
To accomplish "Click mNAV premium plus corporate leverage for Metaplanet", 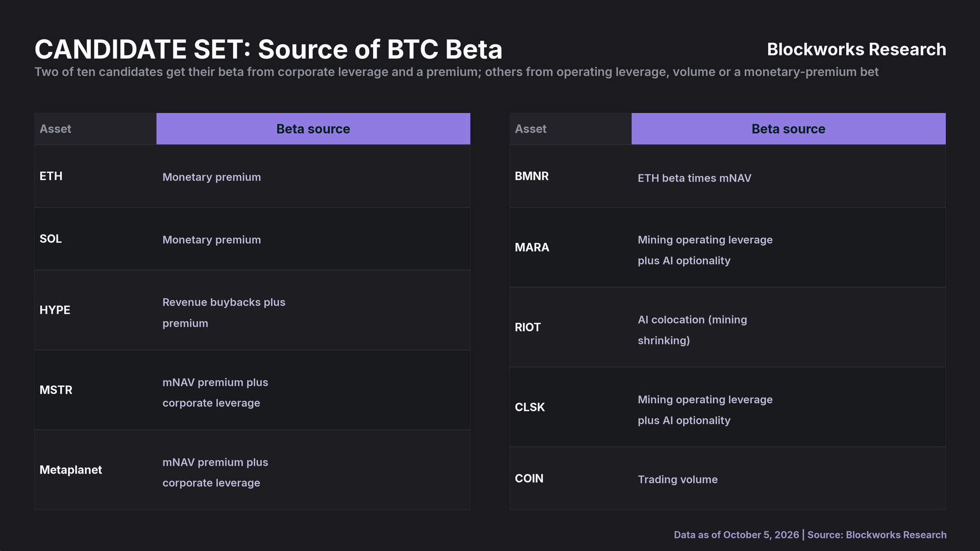I will click(215, 472).
